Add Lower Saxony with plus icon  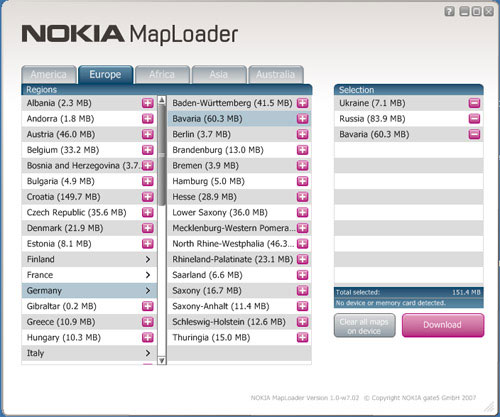click(x=302, y=212)
